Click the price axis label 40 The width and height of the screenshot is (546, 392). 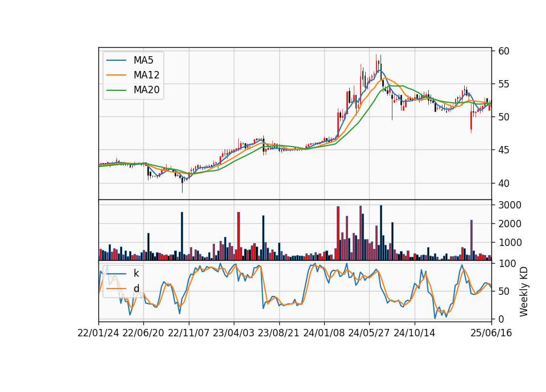pos(503,184)
